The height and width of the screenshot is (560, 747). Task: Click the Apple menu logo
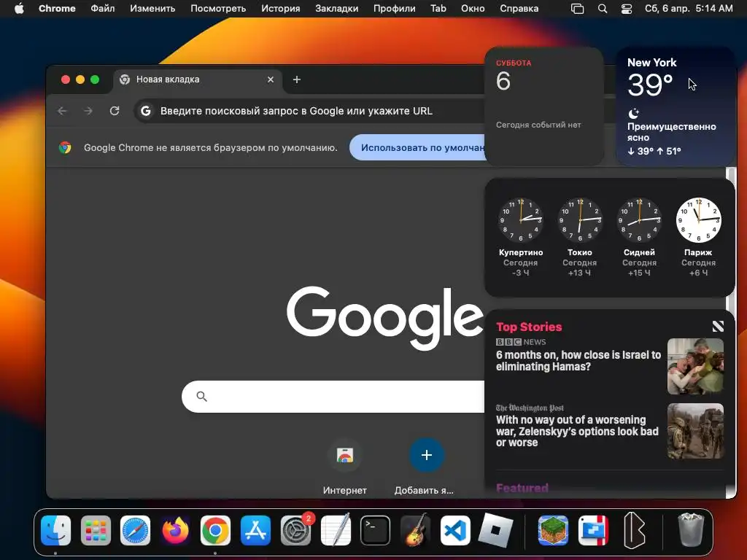(19, 8)
